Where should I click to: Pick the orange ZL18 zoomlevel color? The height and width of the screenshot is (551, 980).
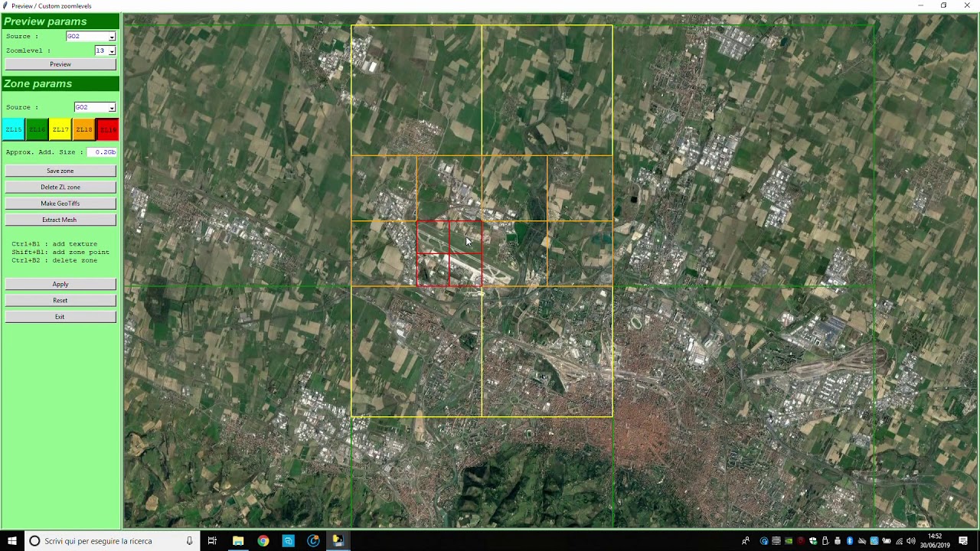pyautogui.click(x=84, y=129)
